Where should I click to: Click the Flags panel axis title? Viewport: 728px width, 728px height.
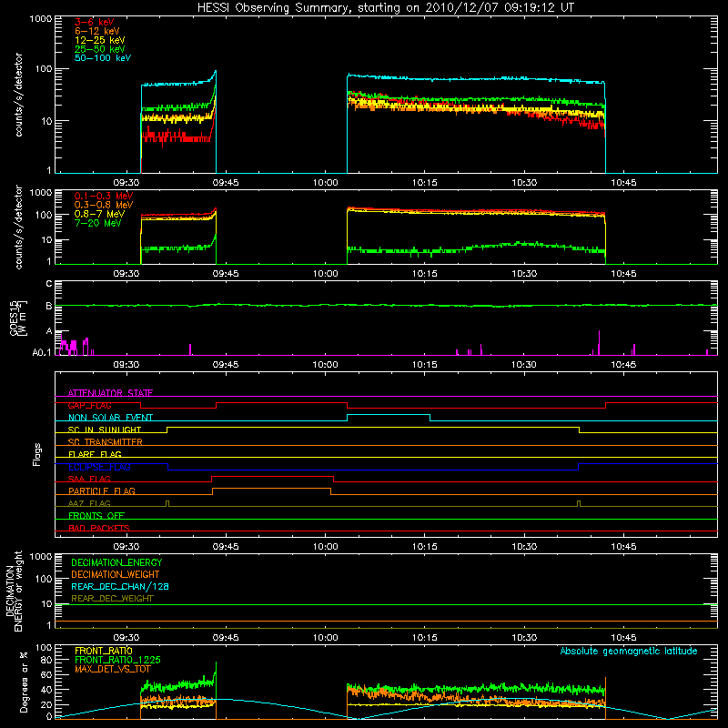pyautogui.click(x=36, y=454)
